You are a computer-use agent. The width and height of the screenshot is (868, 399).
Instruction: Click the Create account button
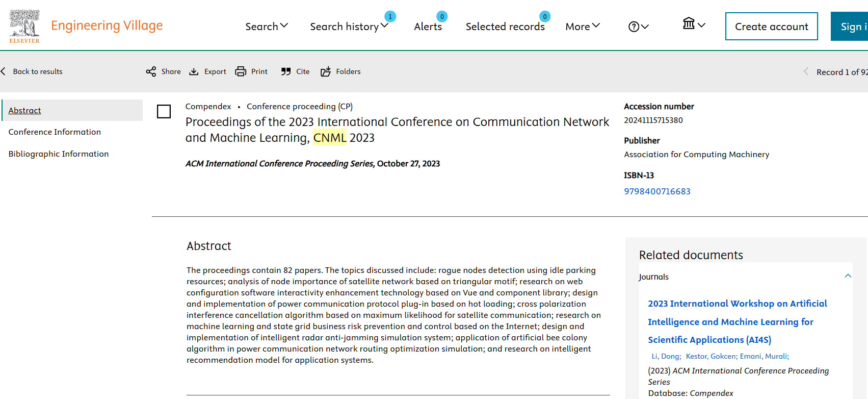point(772,27)
